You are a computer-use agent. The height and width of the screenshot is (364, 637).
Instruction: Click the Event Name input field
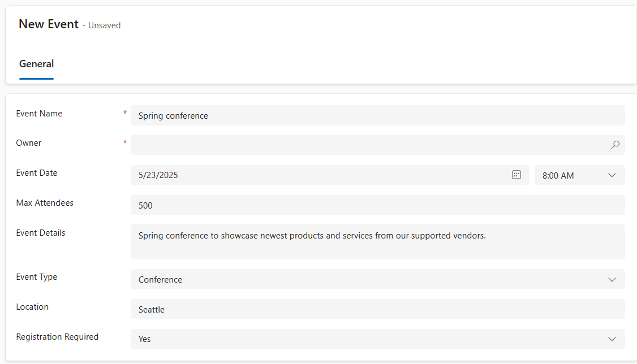[x=377, y=116]
